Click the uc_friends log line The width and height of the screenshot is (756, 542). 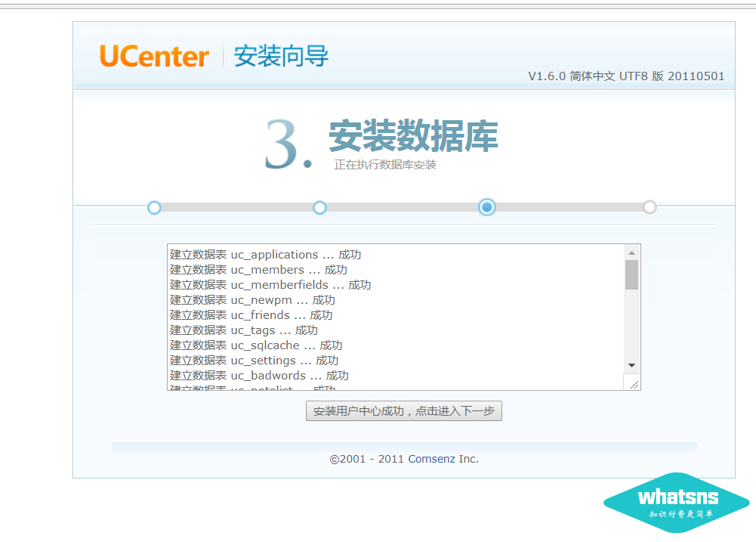[251, 315]
